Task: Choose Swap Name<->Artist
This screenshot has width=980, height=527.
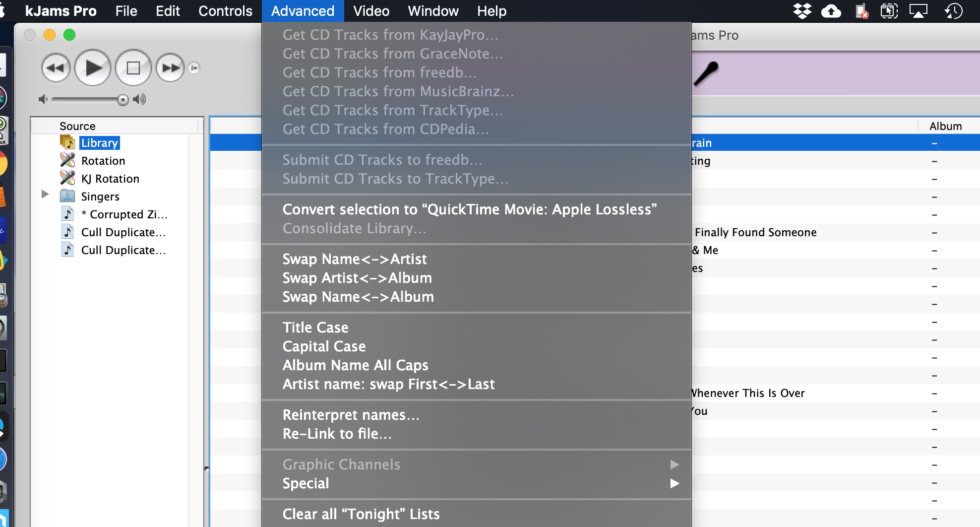Action: [x=354, y=259]
